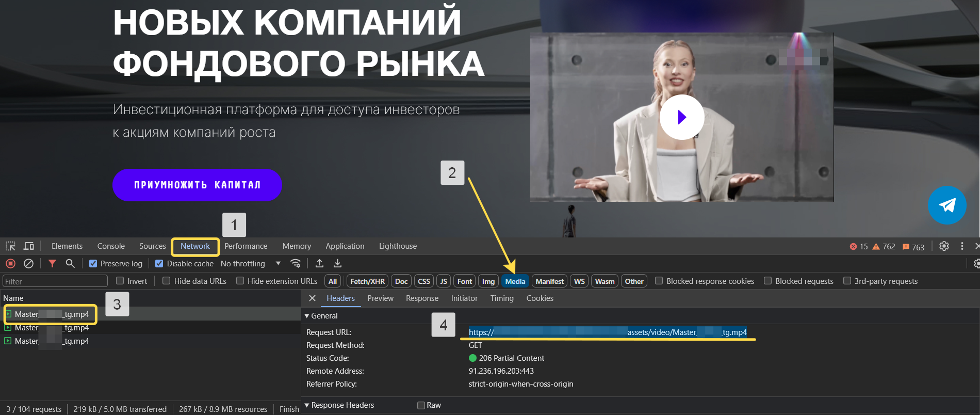Open the Response tab of the request

coord(422,298)
